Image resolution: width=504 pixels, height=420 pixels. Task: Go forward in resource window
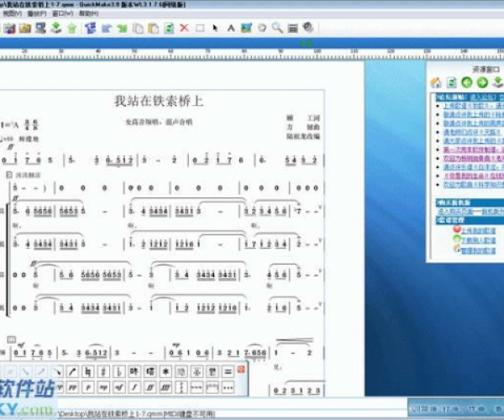(482, 82)
